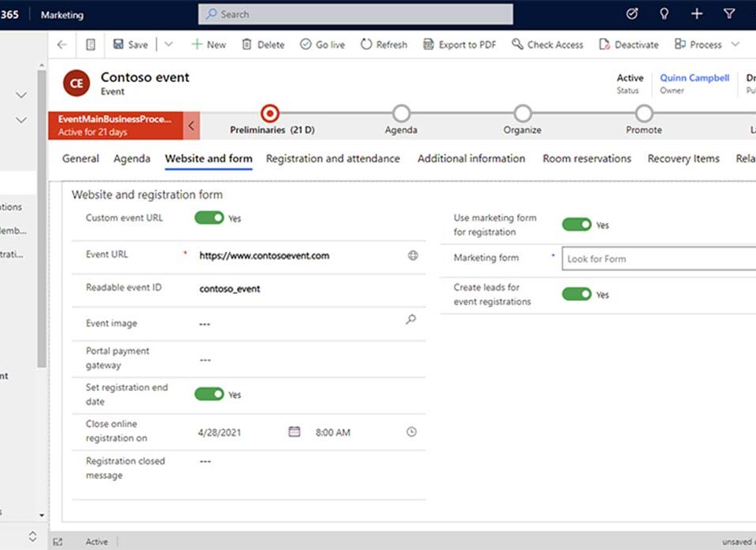Viewport: 756px width, 550px height.
Task: Click Registration closed message field
Action: coord(309,461)
